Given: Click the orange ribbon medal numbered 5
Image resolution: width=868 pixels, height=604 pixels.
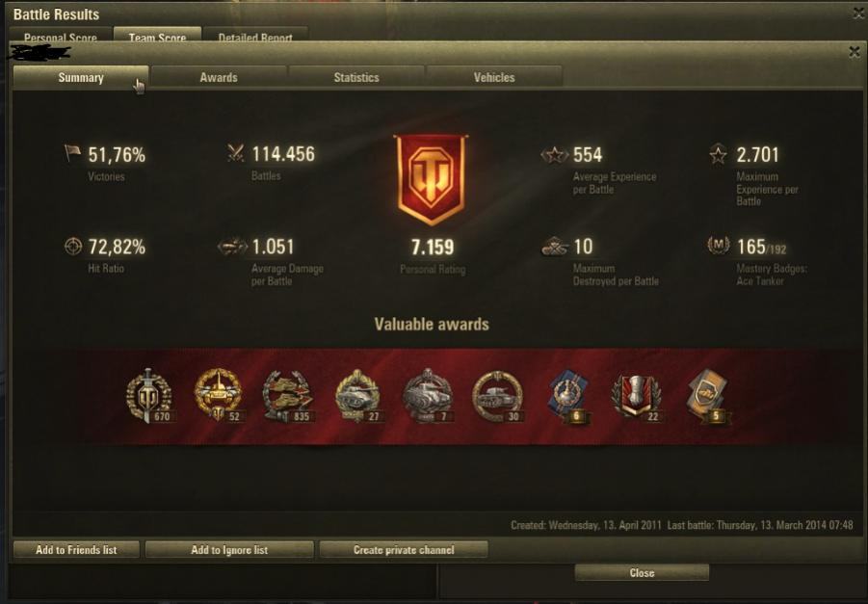Looking at the screenshot, I should (708, 396).
